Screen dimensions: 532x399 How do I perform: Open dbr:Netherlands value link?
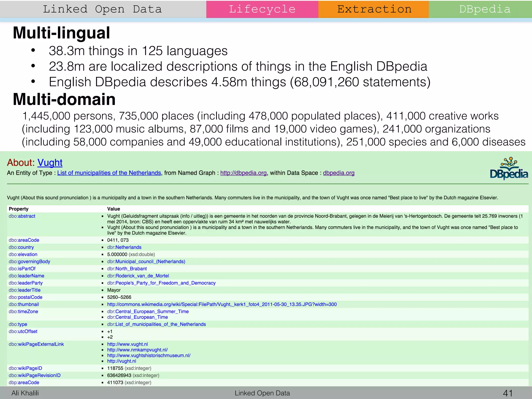124,247
